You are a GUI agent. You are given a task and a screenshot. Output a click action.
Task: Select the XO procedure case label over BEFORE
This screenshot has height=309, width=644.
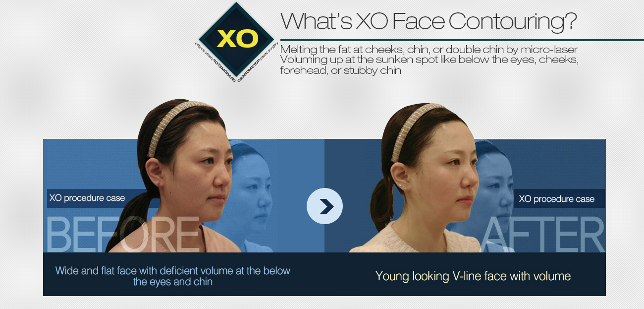87,198
